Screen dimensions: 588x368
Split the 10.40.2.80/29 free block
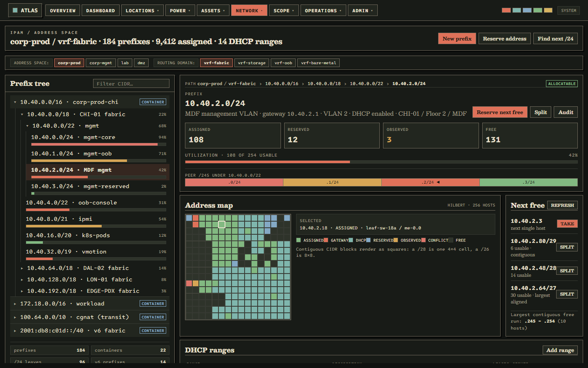click(567, 247)
